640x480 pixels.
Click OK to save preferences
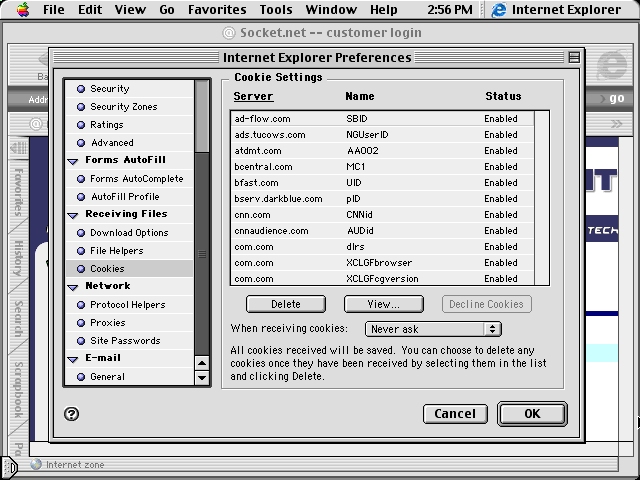pyautogui.click(x=532, y=414)
